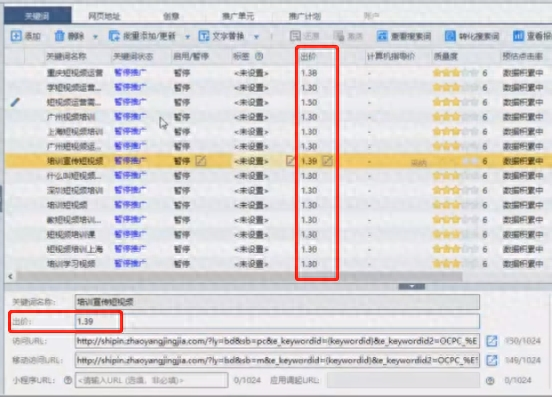
Task: Click the help icon next to 标签 header
Action: click(259, 56)
